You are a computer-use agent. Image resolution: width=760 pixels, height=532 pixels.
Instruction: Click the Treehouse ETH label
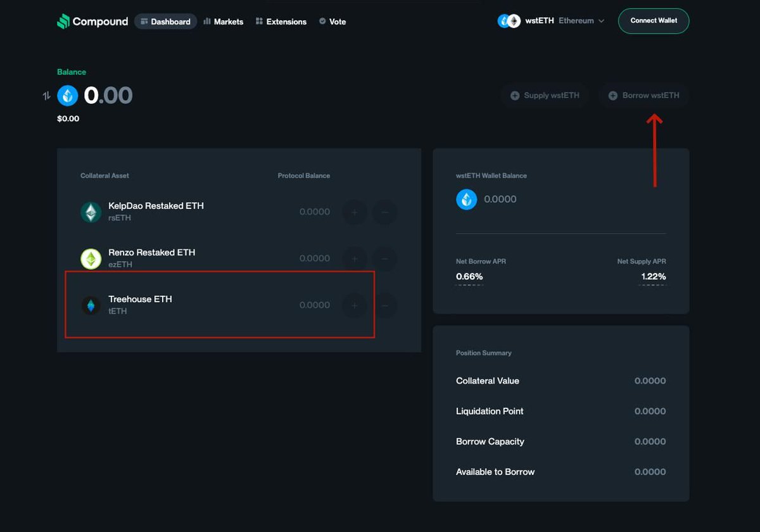[140, 299]
